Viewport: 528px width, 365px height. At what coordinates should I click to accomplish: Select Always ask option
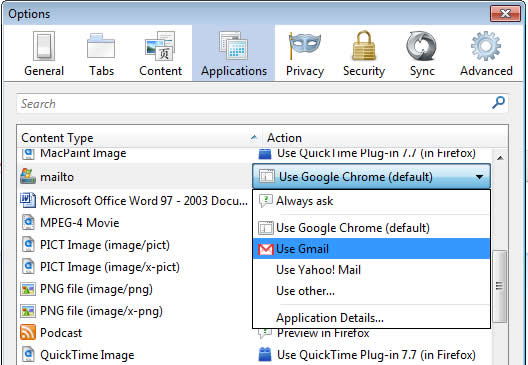pos(371,201)
